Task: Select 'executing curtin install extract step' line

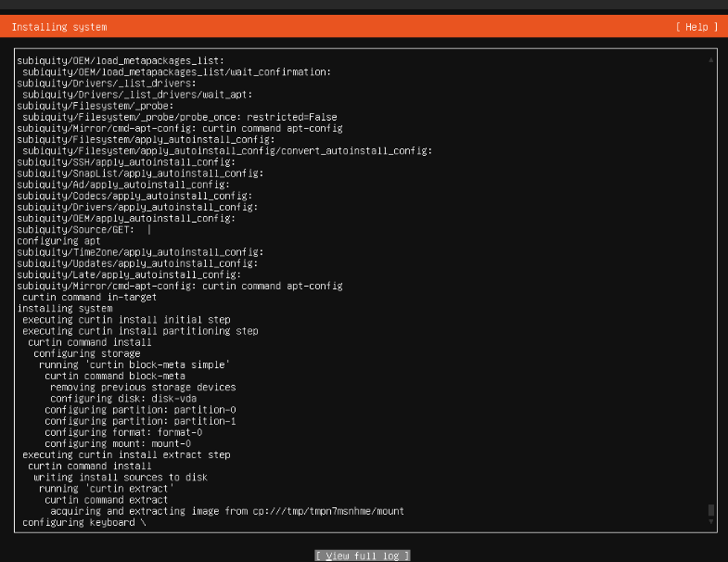Action: (126, 454)
